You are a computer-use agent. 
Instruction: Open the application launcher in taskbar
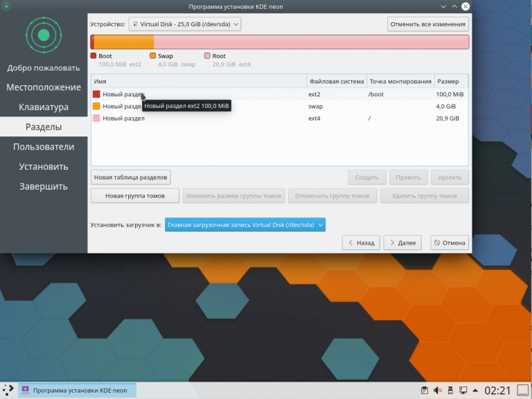(8, 390)
